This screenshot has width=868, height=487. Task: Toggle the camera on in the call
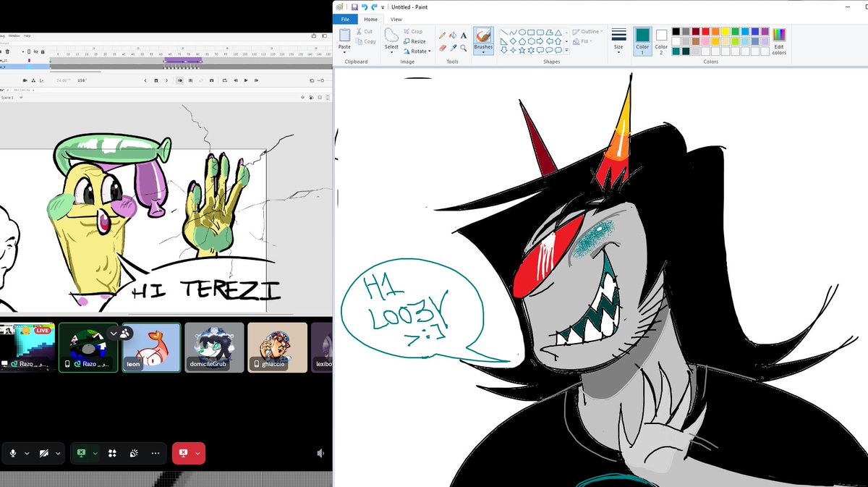coord(44,453)
